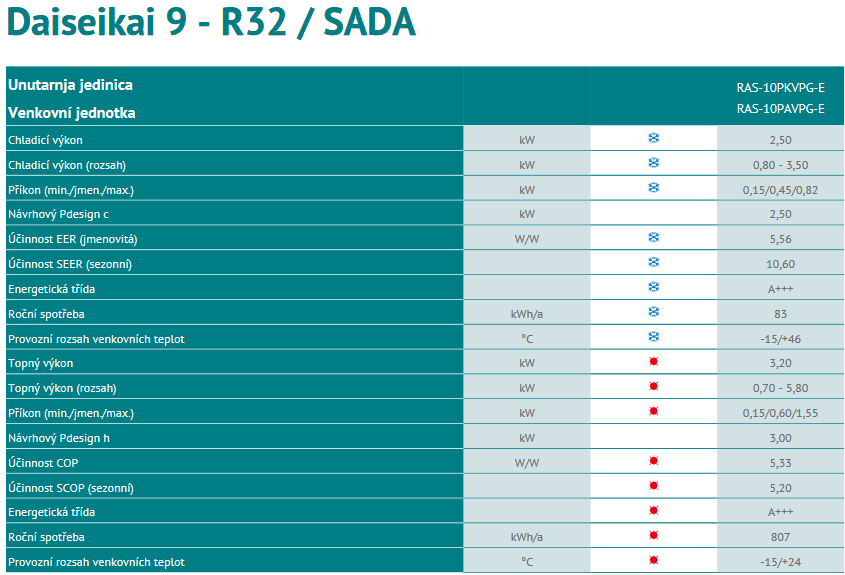The width and height of the screenshot is (845, 575).
Task: Click the RAS-10PAVPG-E outdoor unit model
Action: (780, 109)
